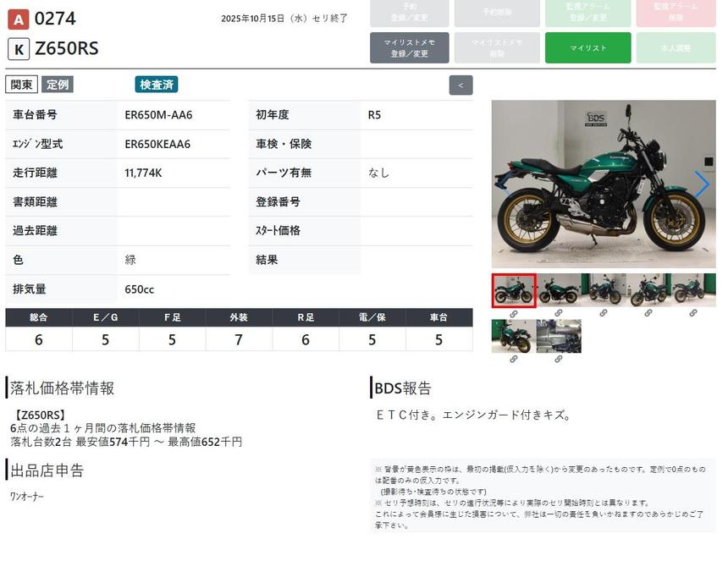This screenshot has height=561, width=728.
Task: Select the 定例 tag
Action: (x=58, y=85)
